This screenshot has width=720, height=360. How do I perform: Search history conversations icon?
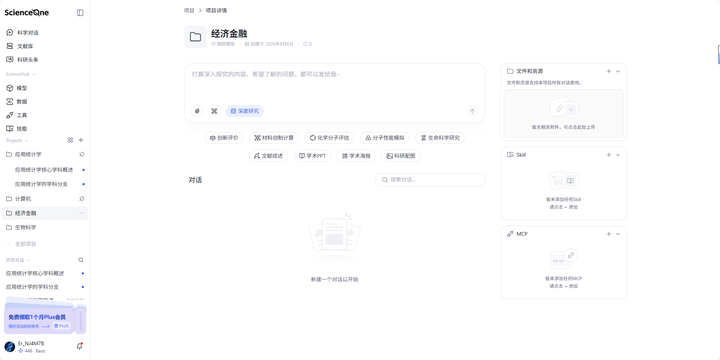click(81, 260)
